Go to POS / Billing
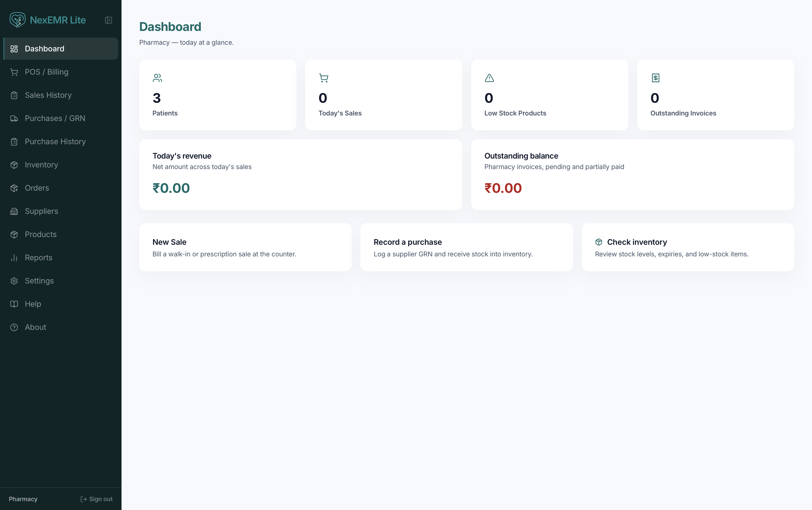This screenshot has height=510, width=812. pos(61,72)
